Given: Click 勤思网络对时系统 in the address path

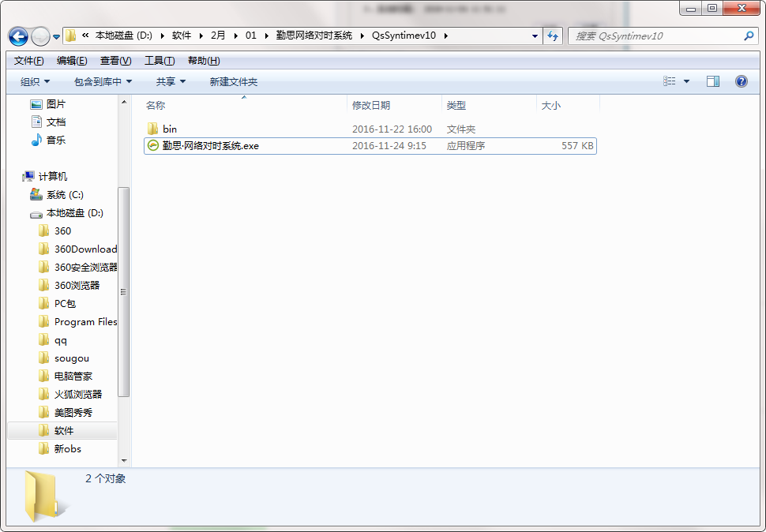Looking at the screenshot, I should click(x=314, y=36).
